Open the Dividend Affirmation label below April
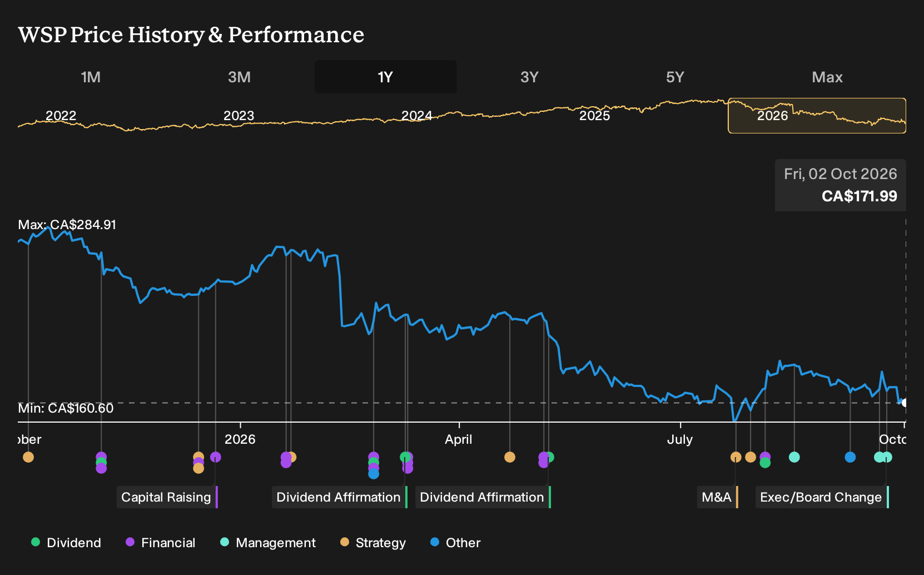 (x=483, y=497)
